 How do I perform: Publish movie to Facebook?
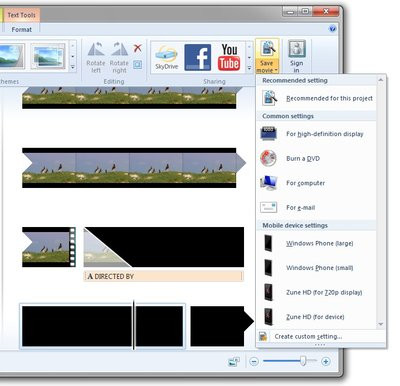point(198,57)
